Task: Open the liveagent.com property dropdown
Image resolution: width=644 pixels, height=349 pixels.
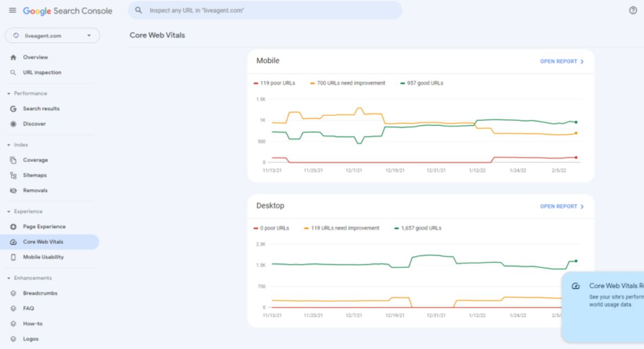Action: 53,36
